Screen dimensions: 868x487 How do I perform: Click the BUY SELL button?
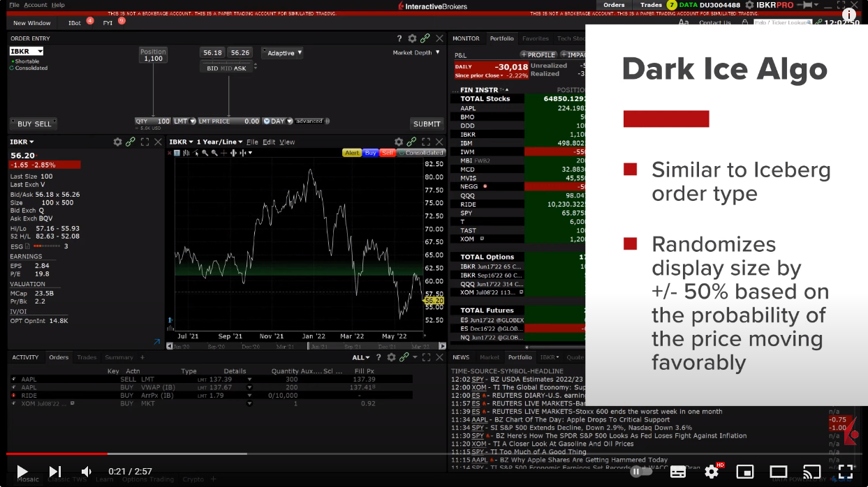(x=34, y=123)
